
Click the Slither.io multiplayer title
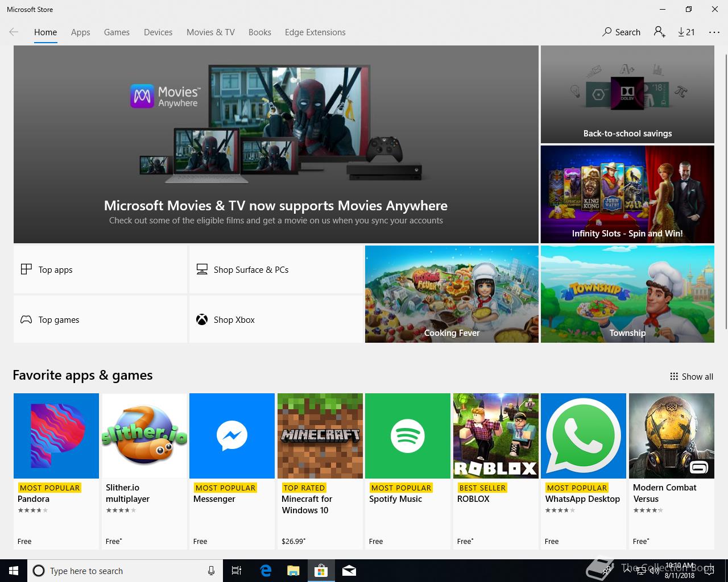pyautogui.click(x=128, y=493)
